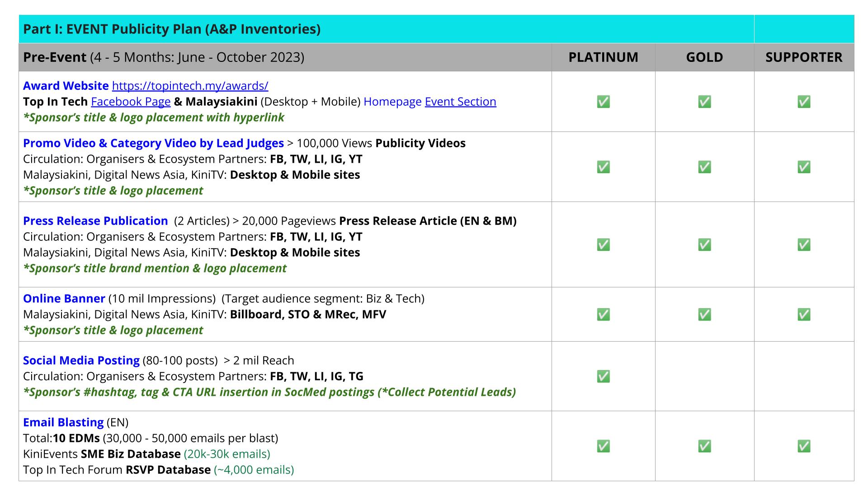Click Gold checkmark in Award Website row
Viewport: 868px width, 488px height.
(x=704, y=102)
